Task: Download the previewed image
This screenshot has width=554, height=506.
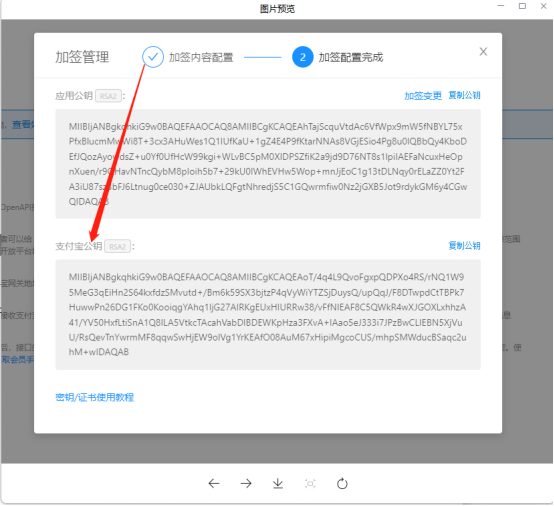Action: tap(278, 483)
